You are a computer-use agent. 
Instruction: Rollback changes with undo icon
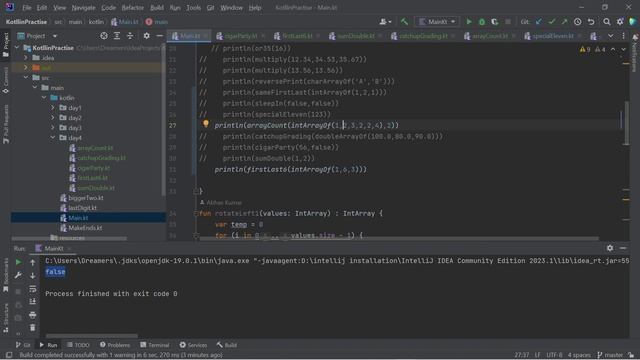coord(591,22)
